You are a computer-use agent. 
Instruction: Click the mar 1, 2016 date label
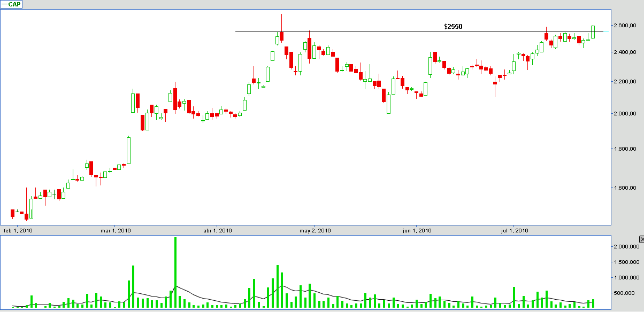tap(116, 231)
